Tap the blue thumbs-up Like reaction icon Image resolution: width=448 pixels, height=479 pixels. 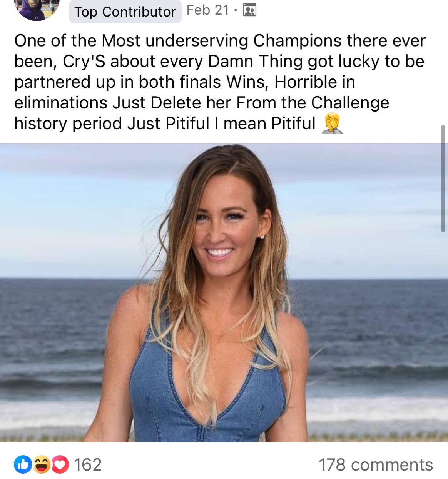click(23, 464)
